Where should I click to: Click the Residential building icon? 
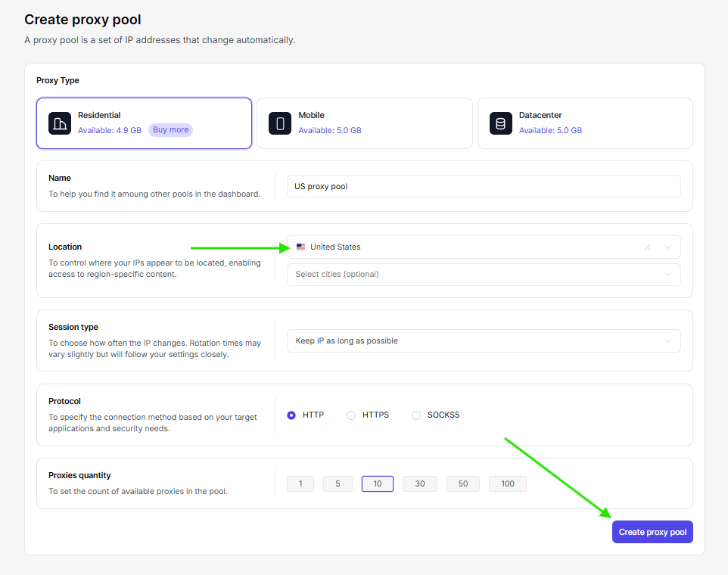coord(60,123)
